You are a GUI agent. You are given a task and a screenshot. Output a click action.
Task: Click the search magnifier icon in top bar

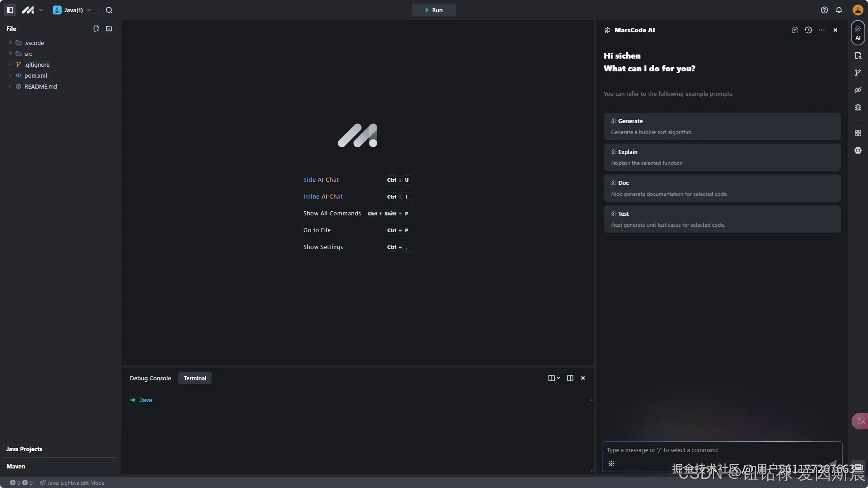tap(109, 10)
